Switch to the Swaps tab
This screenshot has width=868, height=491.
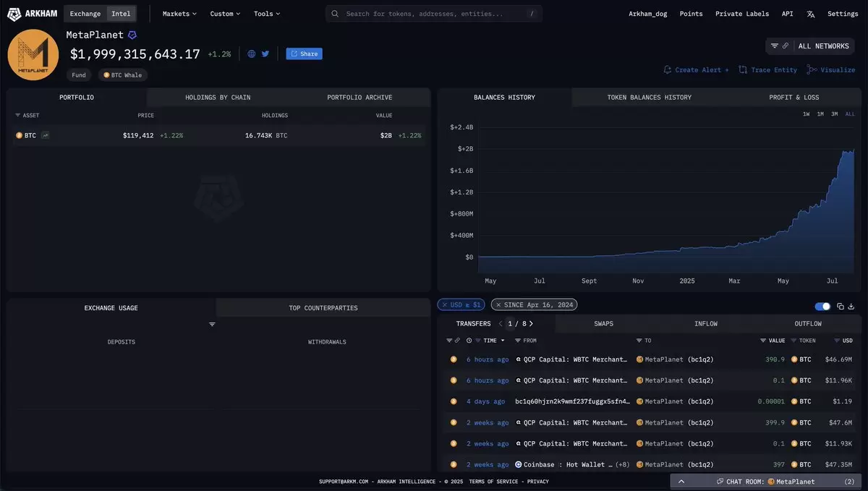coord(603,324)
